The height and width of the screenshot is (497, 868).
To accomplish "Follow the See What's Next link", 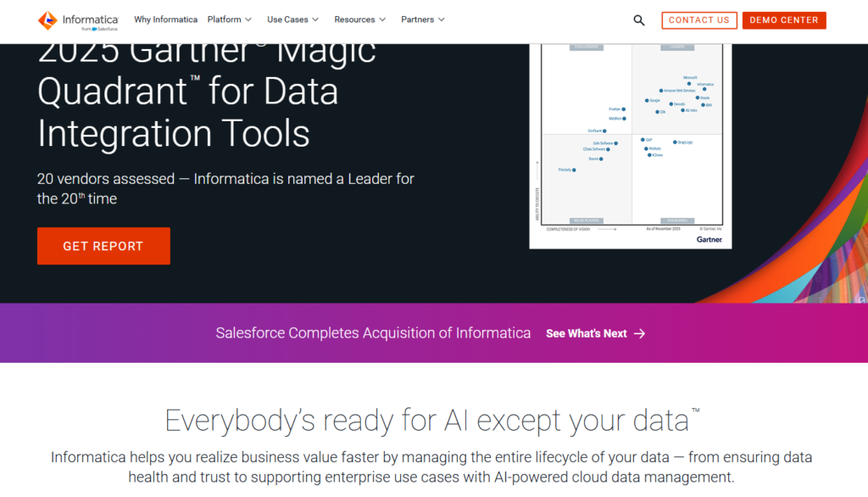I will 587,333.
